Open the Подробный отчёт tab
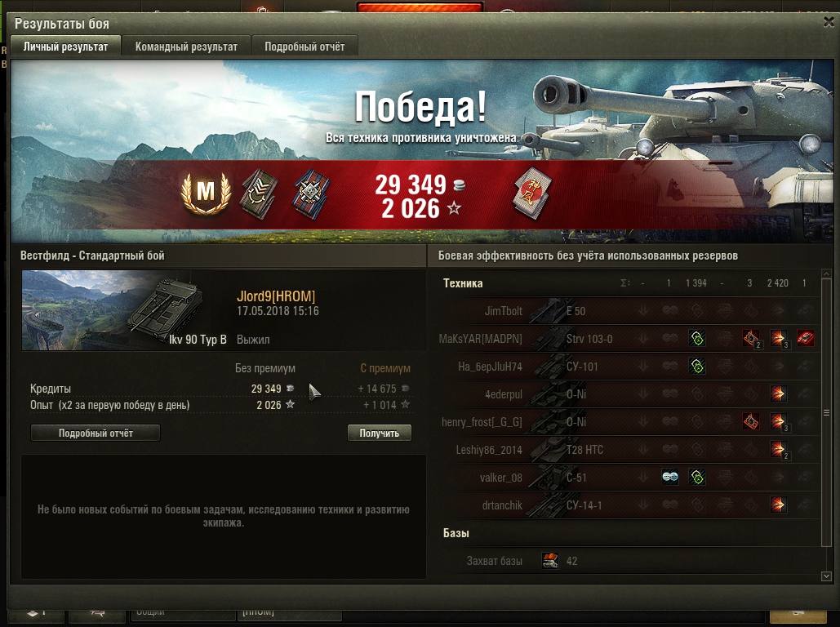840x627 pixels. pos(304,47)
